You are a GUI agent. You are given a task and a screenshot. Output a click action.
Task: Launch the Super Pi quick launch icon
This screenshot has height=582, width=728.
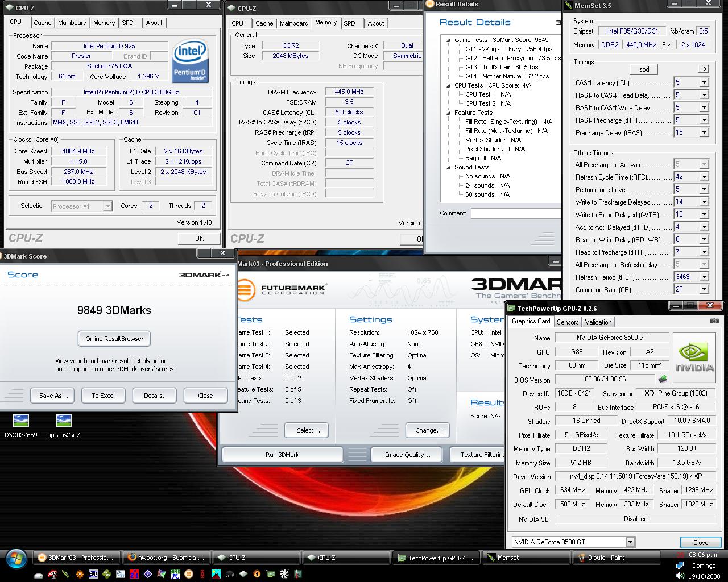click(175, 574)
